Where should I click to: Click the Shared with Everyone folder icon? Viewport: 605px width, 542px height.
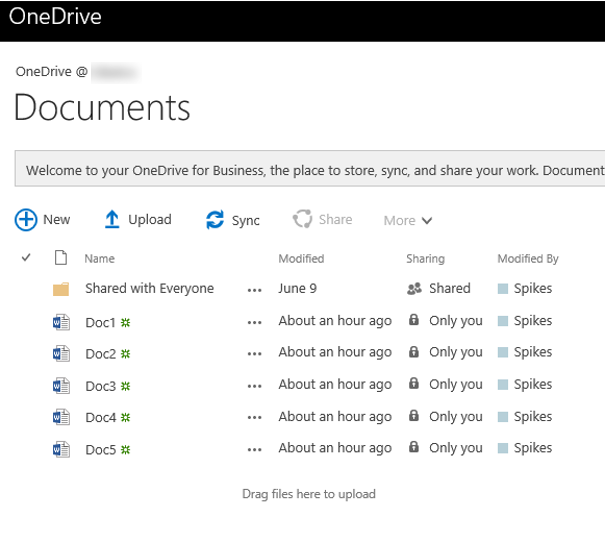61,289
